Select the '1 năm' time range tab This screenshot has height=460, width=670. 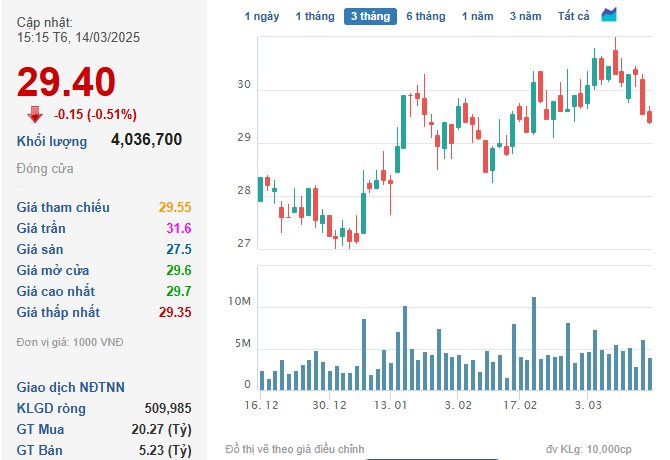(x=478, y=16)
